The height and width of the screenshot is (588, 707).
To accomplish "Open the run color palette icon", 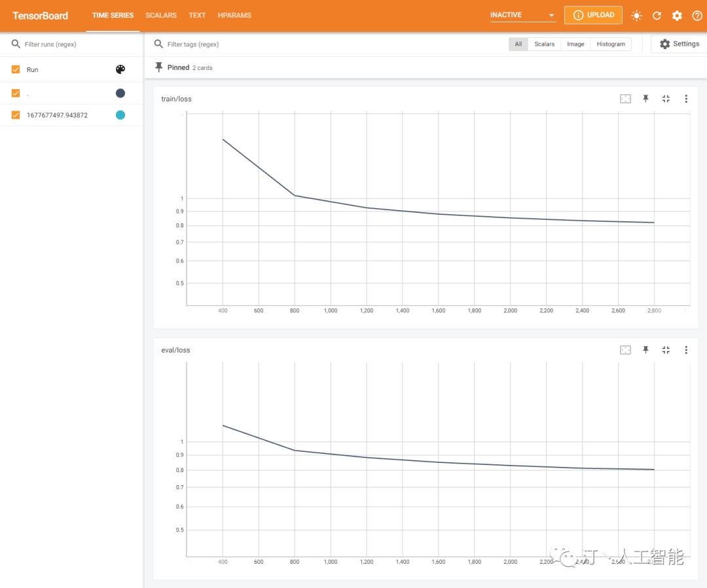I will [120, 69].
